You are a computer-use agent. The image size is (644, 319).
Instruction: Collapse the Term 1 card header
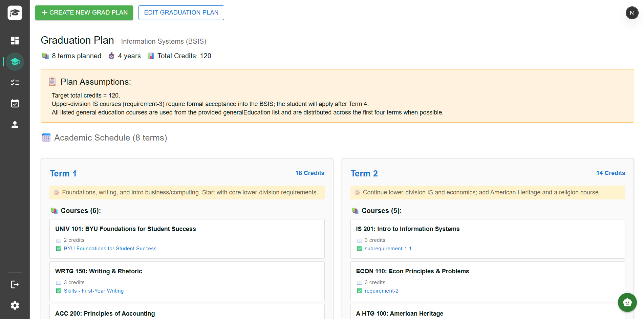pyautogui.click(x=63, y=173)
